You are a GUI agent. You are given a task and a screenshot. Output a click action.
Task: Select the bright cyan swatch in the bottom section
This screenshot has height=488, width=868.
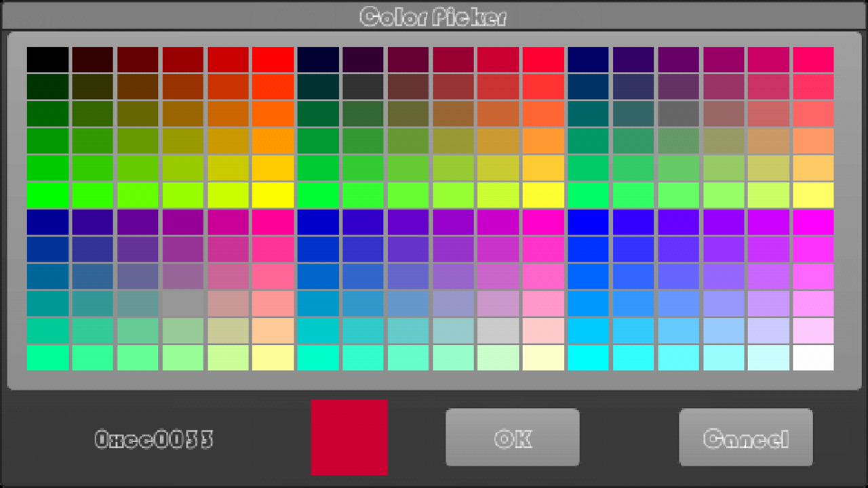587,357
